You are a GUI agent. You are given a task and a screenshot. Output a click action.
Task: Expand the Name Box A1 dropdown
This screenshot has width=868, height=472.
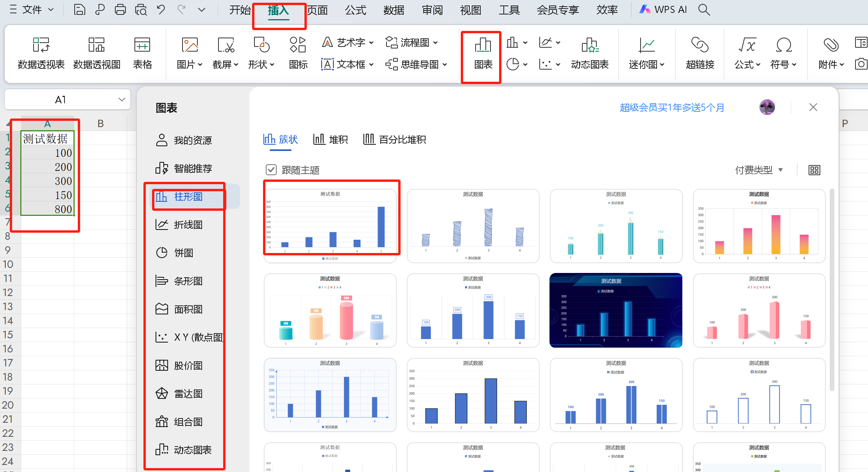122,100
